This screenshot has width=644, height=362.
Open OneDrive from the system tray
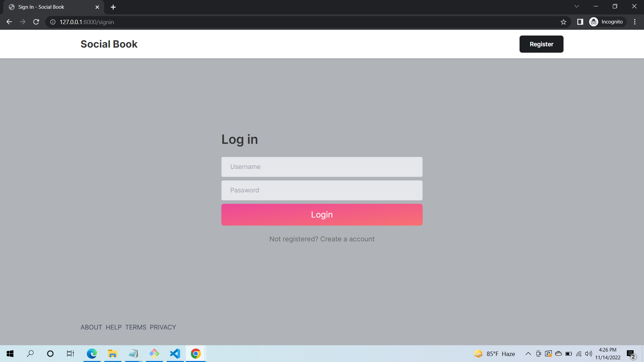[558, 353]
